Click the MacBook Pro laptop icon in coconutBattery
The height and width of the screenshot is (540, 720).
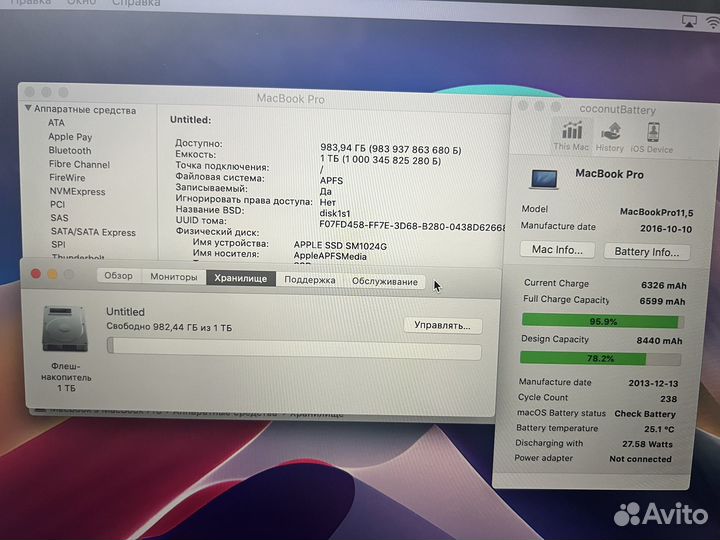click(545, 179)
